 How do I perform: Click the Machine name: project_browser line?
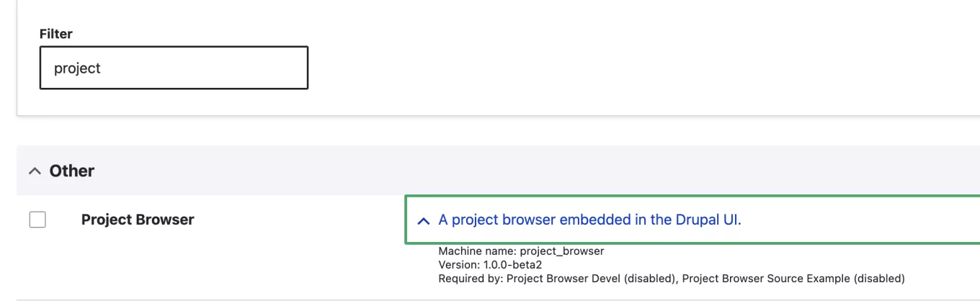(521, 251)
